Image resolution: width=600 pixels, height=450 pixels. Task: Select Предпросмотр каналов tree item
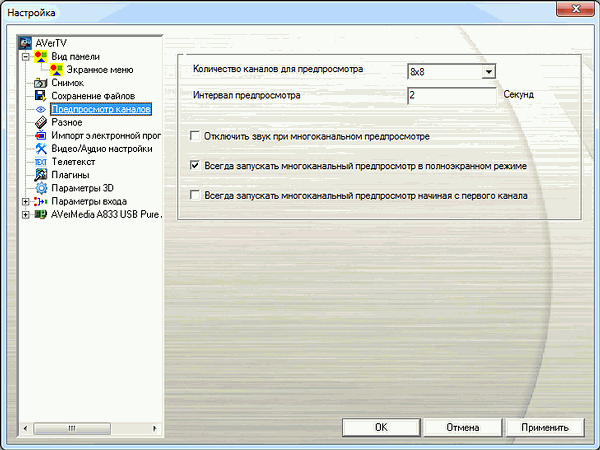tap(101, 109)
